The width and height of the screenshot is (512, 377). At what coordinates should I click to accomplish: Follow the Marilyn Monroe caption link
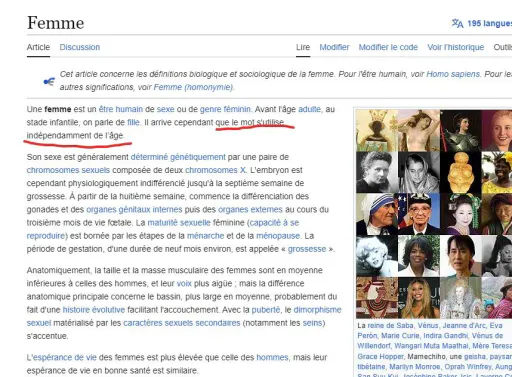pyautogui.click(x=415, y=367)
